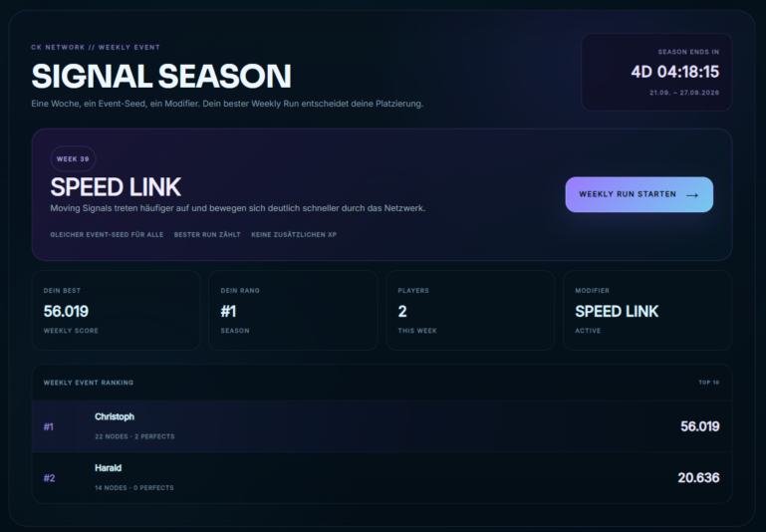Click the KEINE ZUSÄTZLICHEN XP tag
Viewport: 766px width, 532px height.
click(x=294, y=234)
